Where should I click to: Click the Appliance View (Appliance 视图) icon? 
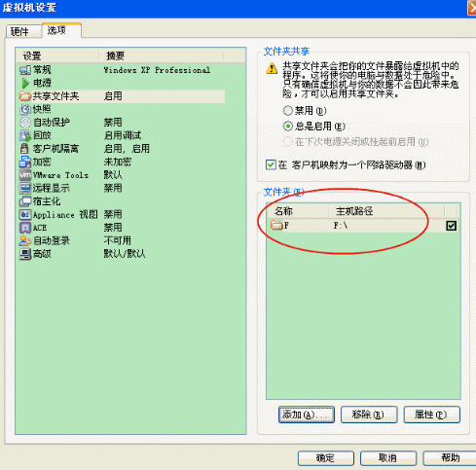tap(25, 214)
